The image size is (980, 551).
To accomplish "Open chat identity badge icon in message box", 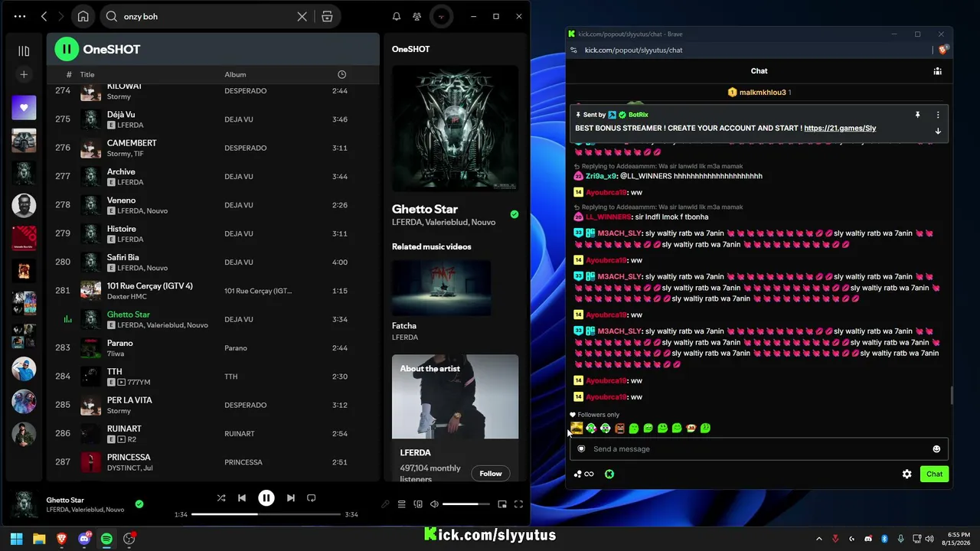I will point(581,449).
